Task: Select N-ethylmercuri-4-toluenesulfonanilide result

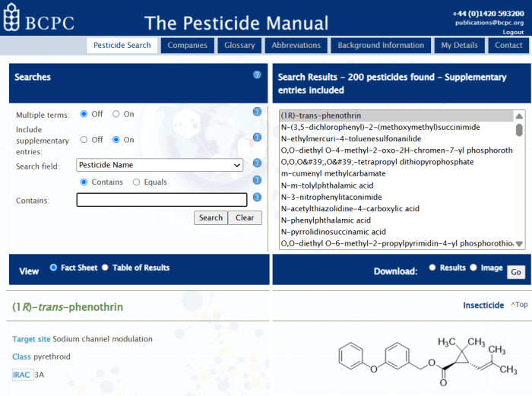Action: tap(397, 139)
